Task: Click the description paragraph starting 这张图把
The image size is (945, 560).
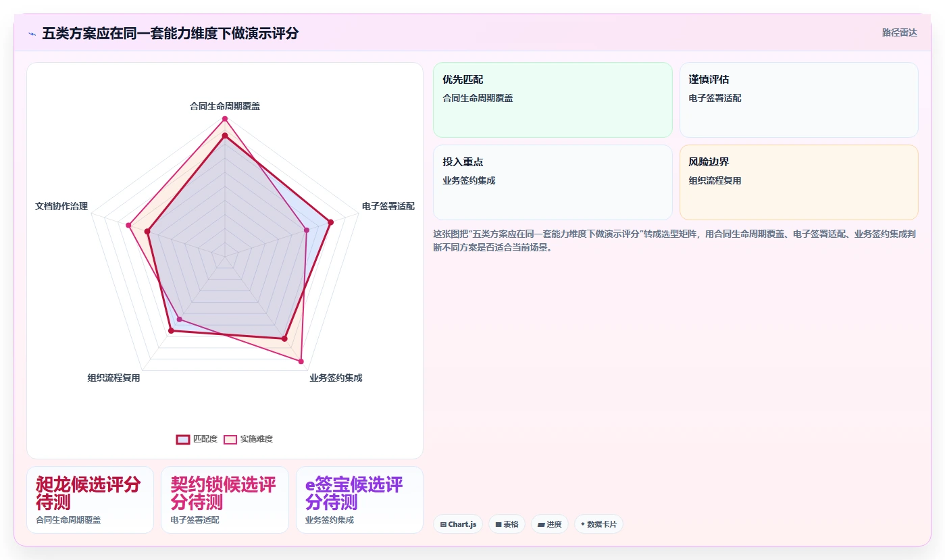Action: [x=675, y=240]
